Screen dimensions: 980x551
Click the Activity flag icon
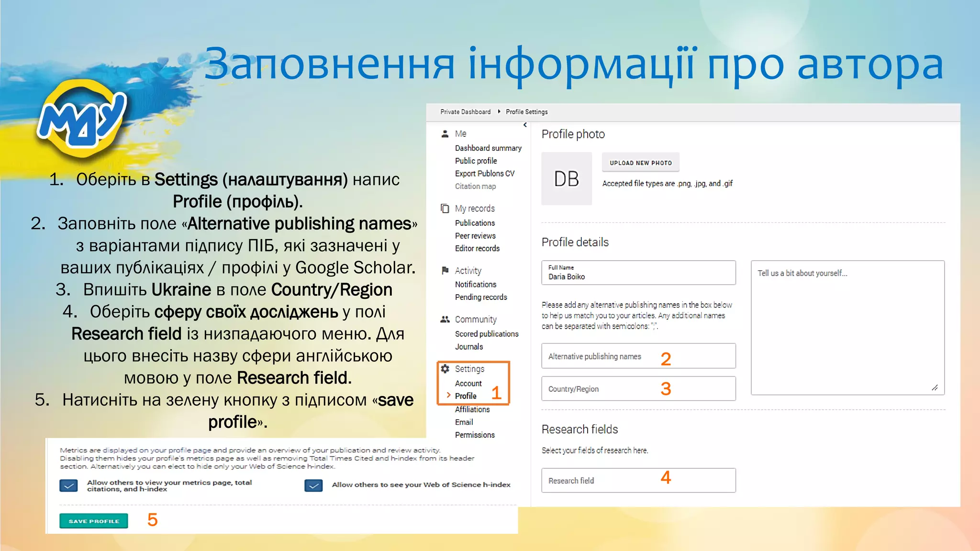pos(445,270)
